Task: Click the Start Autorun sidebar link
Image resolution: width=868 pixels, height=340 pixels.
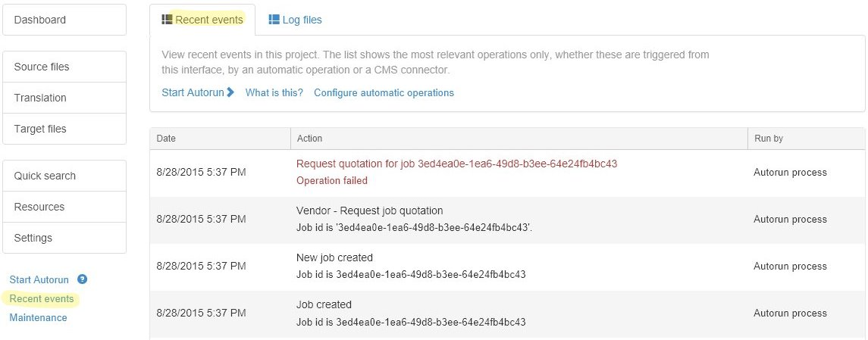Action: click(x=39, y=279)
